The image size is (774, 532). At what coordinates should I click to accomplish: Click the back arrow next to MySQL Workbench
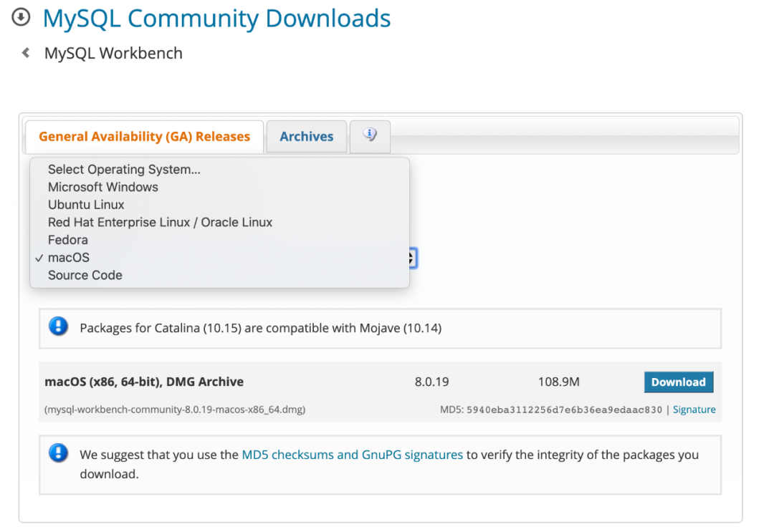(26, 53)
